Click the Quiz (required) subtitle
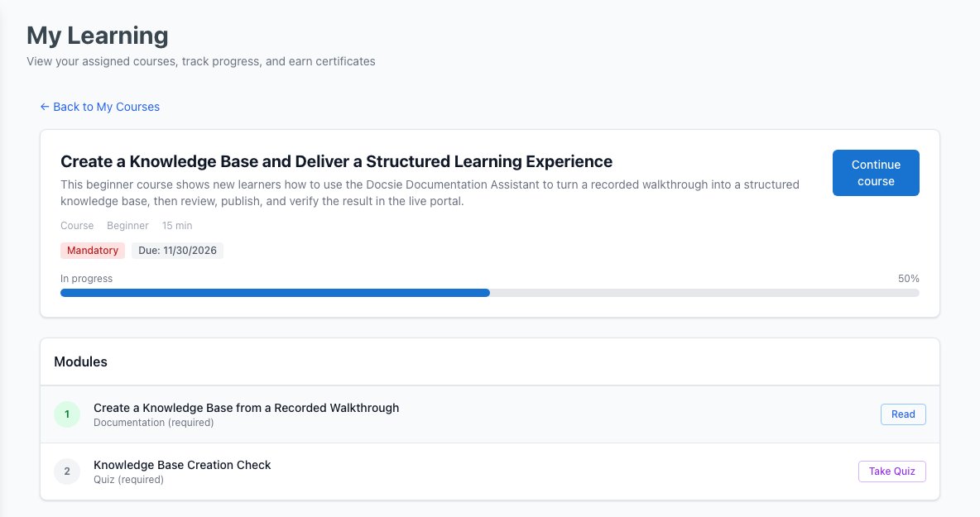The height and width of the screenshot is (517, 980). pyautogui.click(x=129, y=480)
